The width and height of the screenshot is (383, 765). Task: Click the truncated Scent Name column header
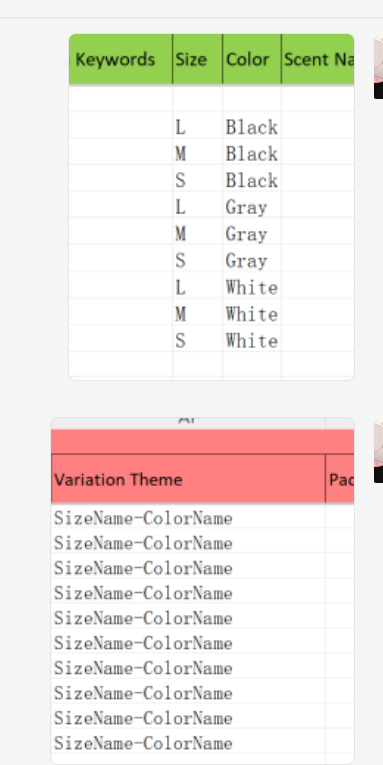tap(318, 60)
